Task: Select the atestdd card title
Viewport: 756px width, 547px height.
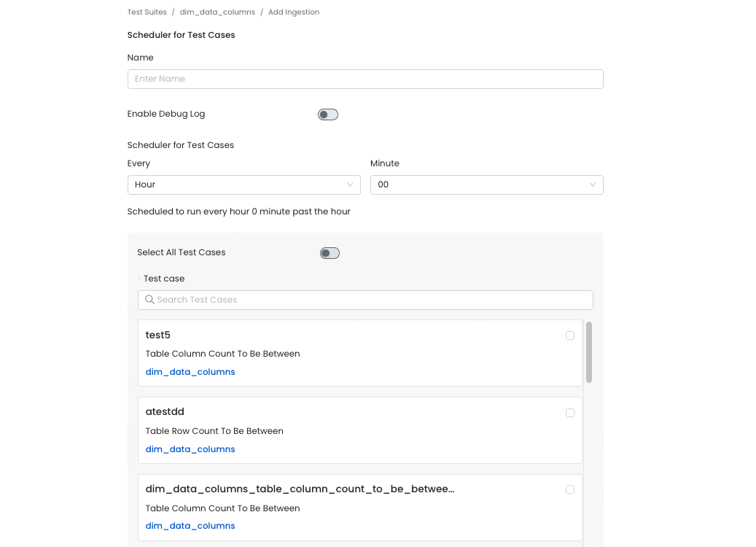Action: (165, 411)
